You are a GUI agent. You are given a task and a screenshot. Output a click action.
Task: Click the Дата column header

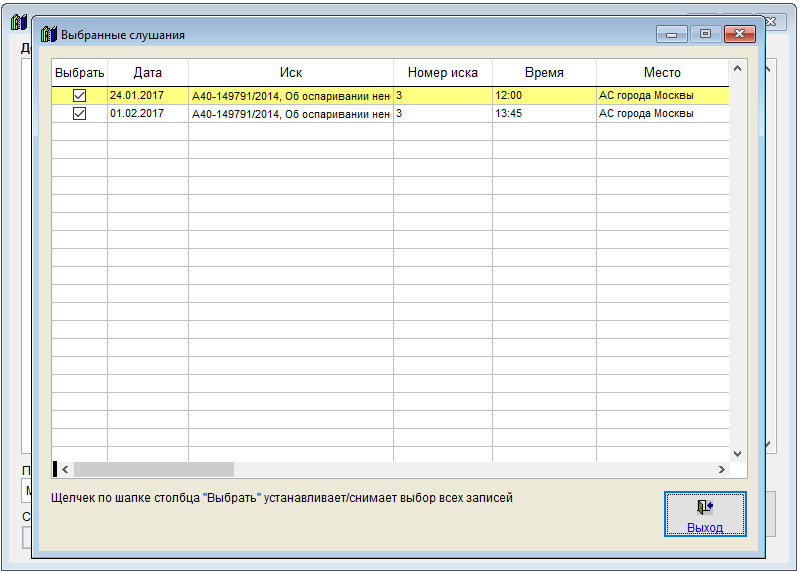[x=148, y=73]
